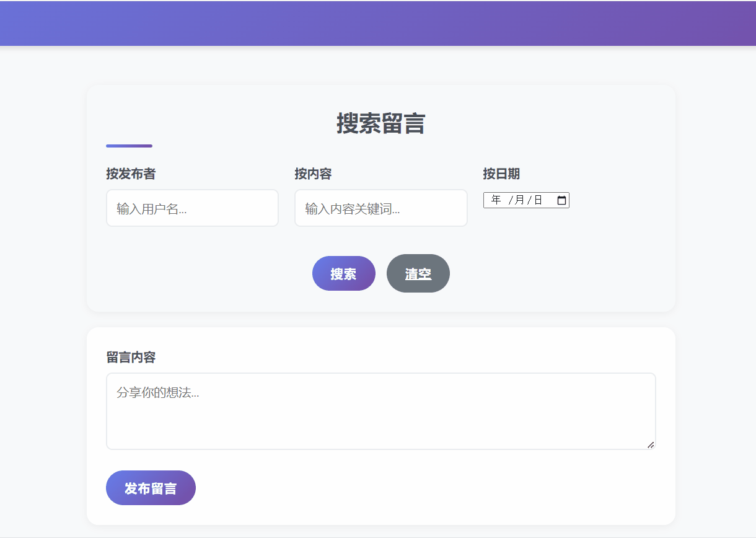Click the 搜索 search button
Screen dimensions: 756x538
click(x=343, y=273)
